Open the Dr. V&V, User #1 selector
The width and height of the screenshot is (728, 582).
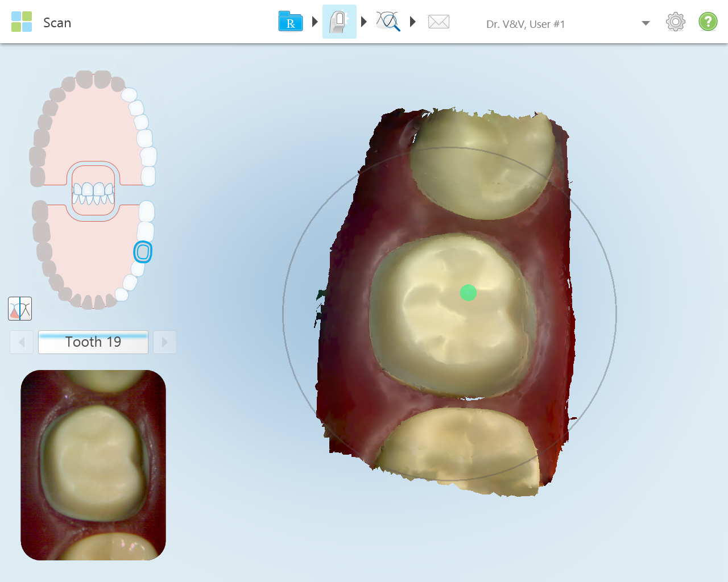525,24
